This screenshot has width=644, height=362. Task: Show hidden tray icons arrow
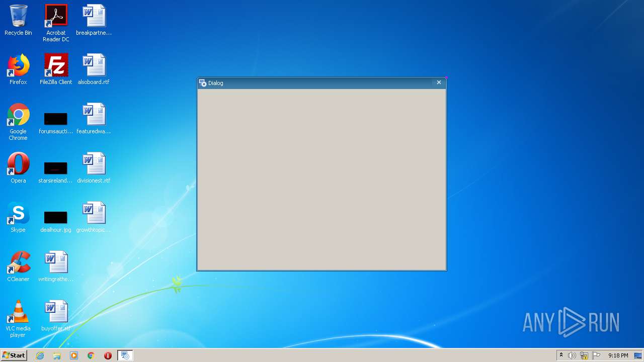click(561, 355)
